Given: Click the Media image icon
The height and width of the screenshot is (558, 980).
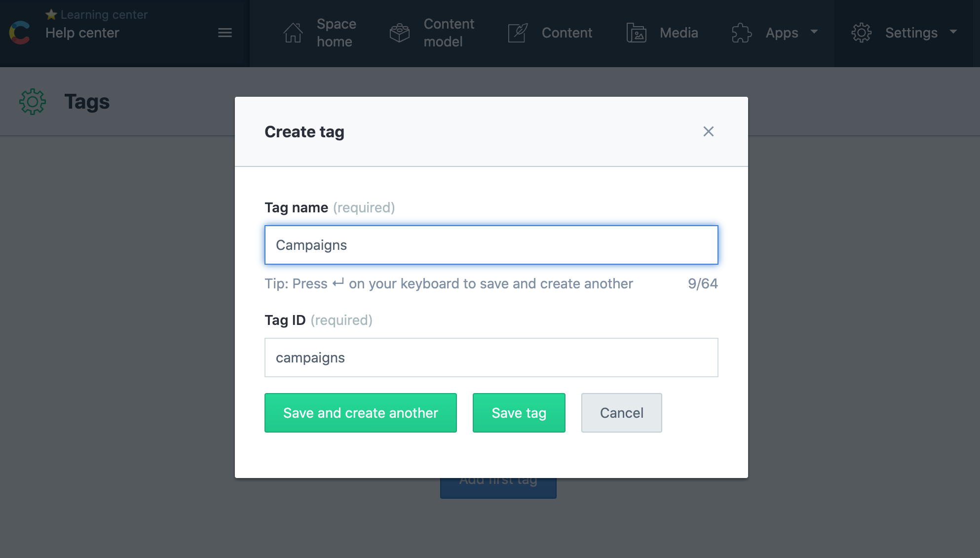Looking at the screenshot, I should click(636, 33).
